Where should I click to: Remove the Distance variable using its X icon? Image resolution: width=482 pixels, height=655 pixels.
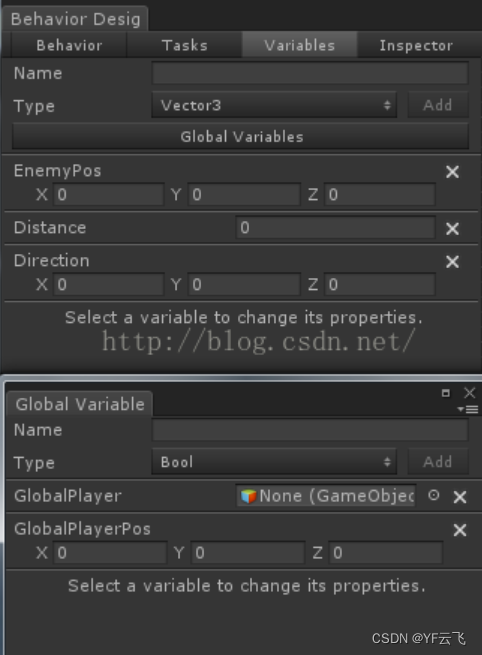[452, 228]
